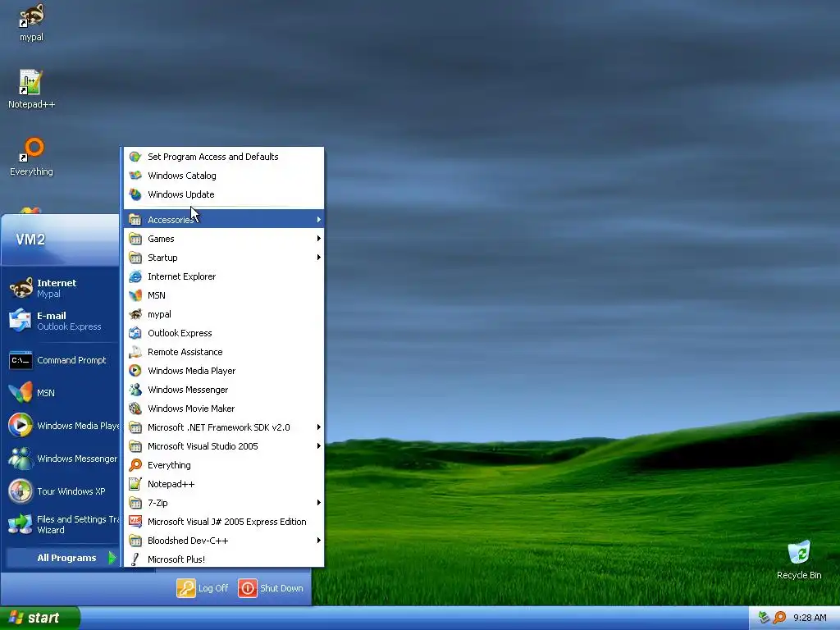Viewport: 840px width, 630px height.
Task: Open the Bloodshed Dev-C++ menu folder
Action: tap(224, 540)
